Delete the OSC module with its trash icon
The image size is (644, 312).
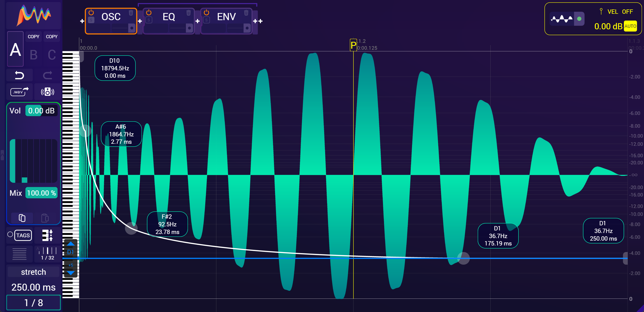coord(131,13)
